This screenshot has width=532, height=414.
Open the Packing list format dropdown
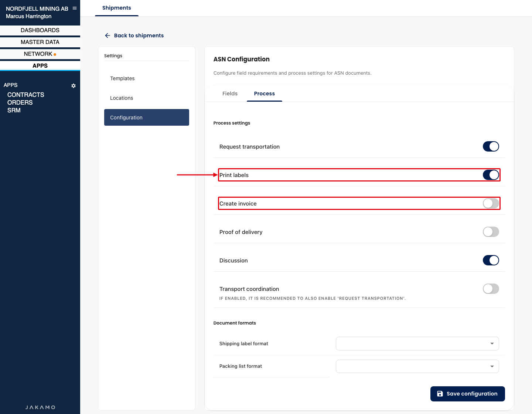click(417, 366)
